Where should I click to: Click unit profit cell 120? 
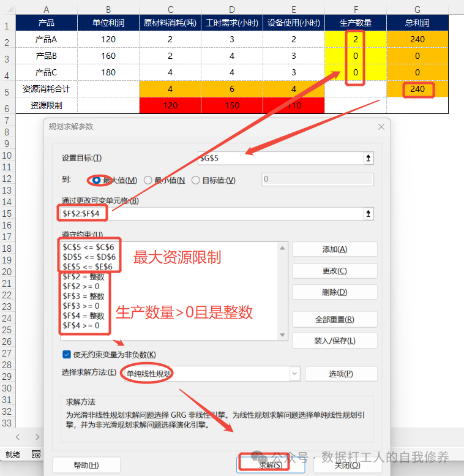pos(108,39)
